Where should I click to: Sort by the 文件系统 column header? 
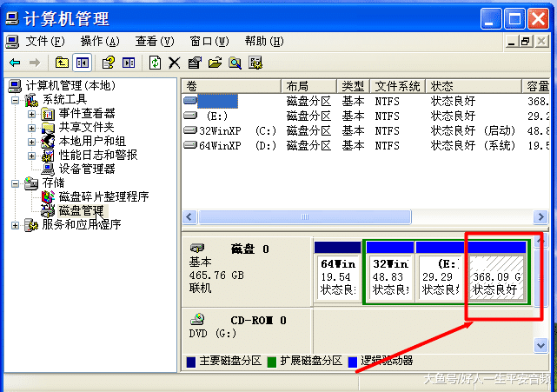(397, 86)
